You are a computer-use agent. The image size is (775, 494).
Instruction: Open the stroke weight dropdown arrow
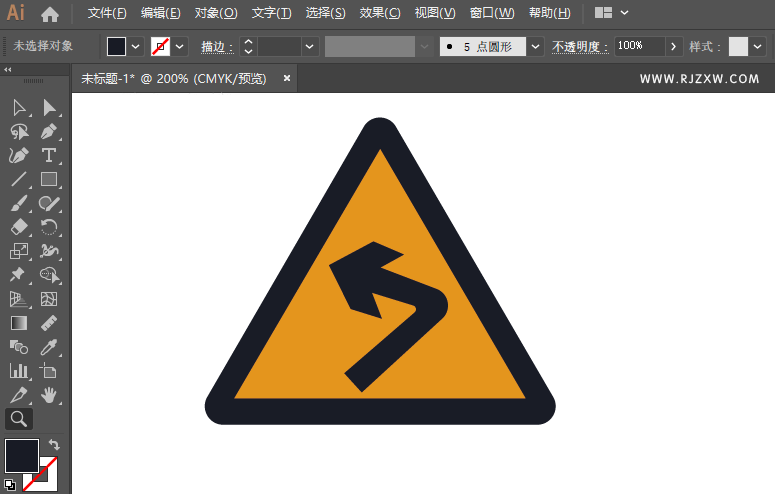click(x=309, y=47)
